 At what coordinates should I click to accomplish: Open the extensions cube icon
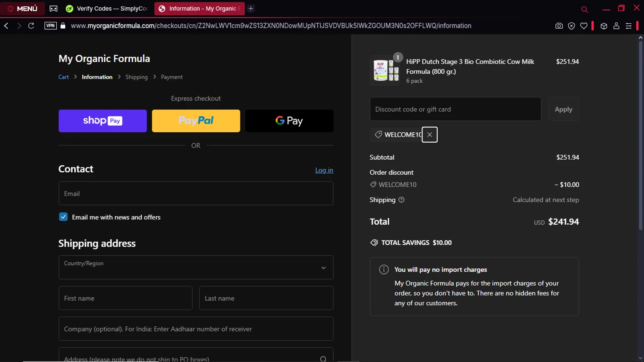click(x=604, y=26)
